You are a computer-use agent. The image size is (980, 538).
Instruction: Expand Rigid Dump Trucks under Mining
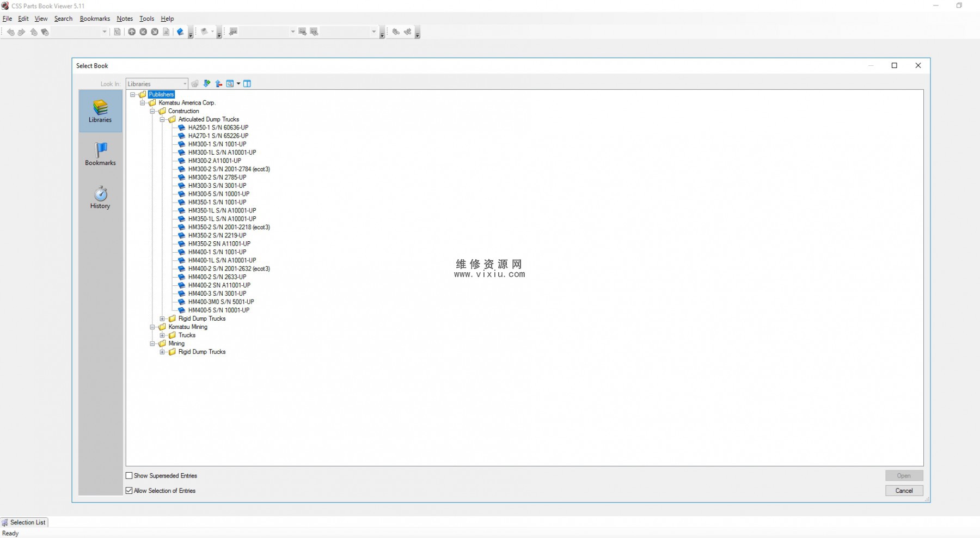pos(162,352)
